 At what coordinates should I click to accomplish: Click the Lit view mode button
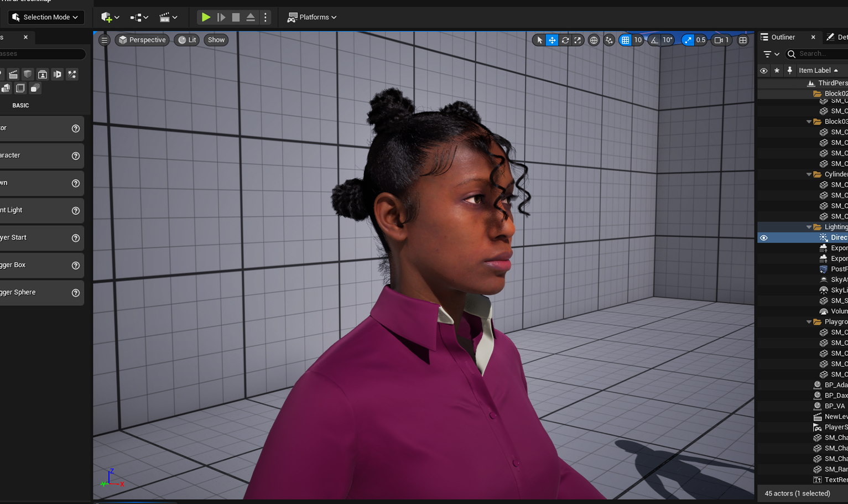coord(186,40)
